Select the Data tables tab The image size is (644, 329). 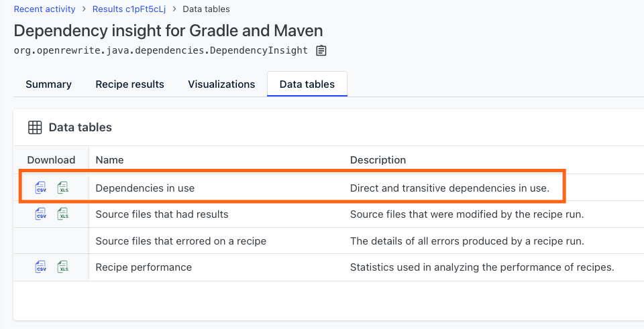pyautogui.click(x=307, y=84)
